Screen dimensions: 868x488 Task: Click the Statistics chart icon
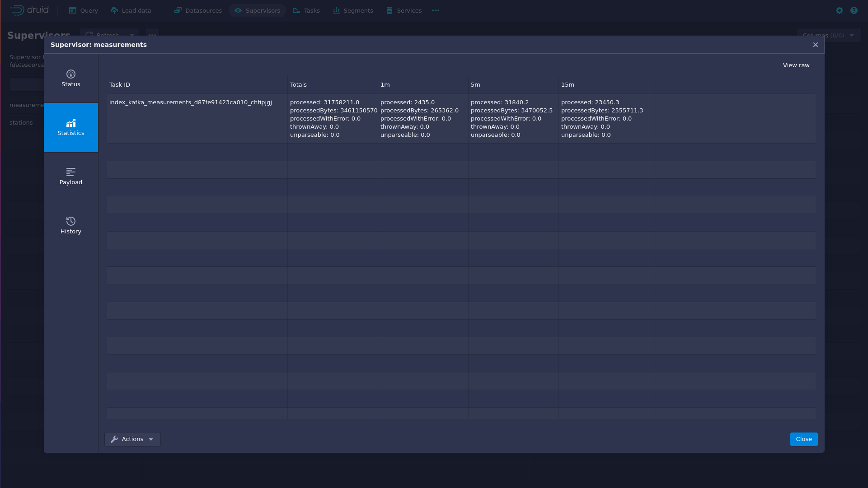[x=71, y=123]
